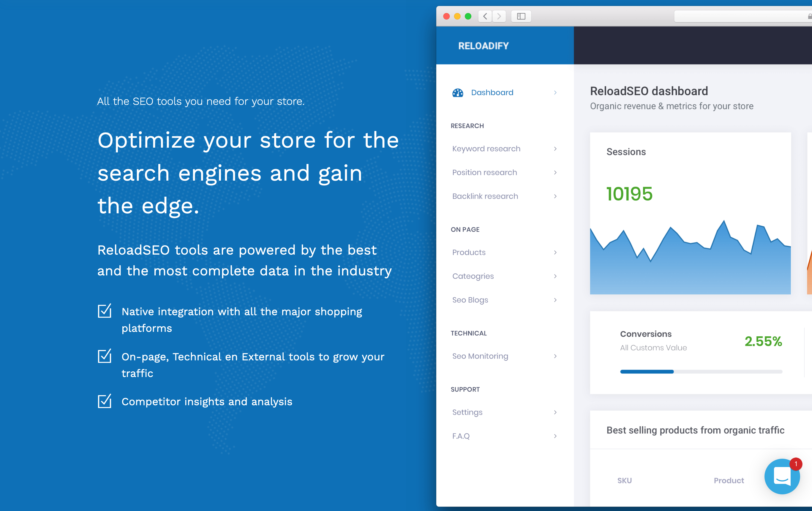
Task: Click the green maximize window button
Action: click(x=468, y=16)
